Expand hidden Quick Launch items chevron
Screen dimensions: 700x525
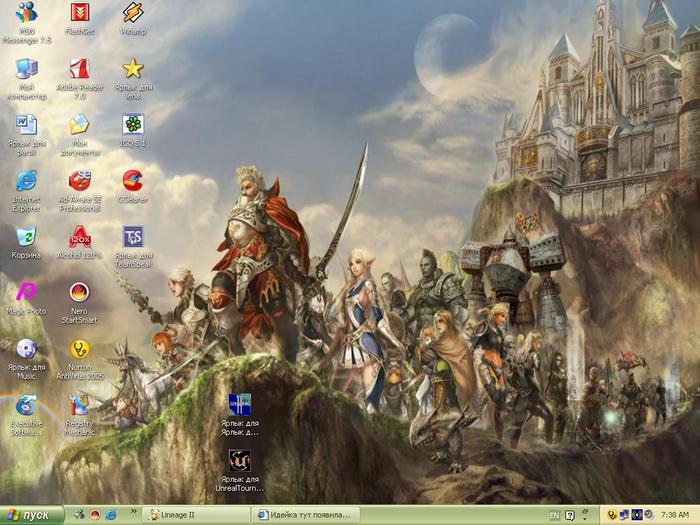click(x=133, y=511)
